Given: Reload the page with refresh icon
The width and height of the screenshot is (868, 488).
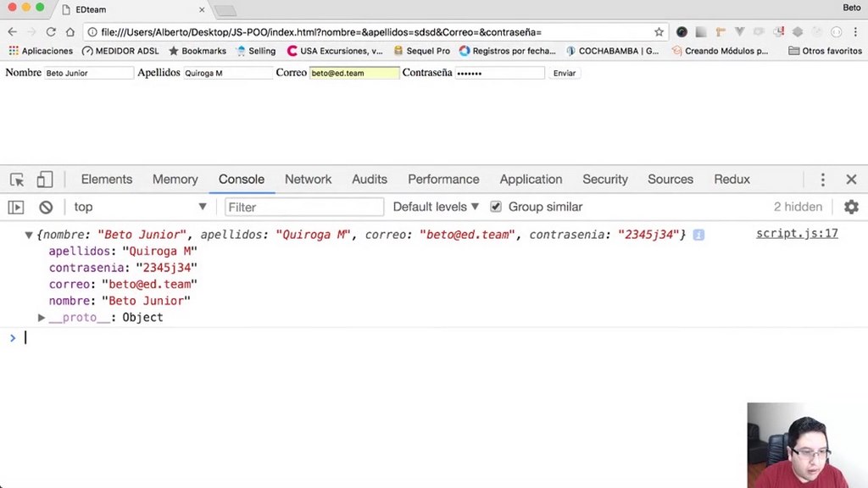Looking at the screenshot, I should click(x=51, y=32).
